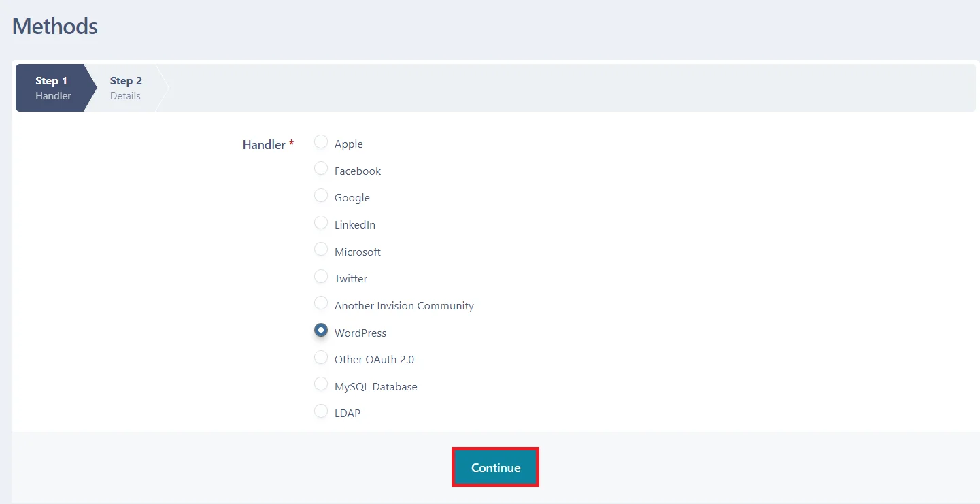Click the Methods page heading

55,27
